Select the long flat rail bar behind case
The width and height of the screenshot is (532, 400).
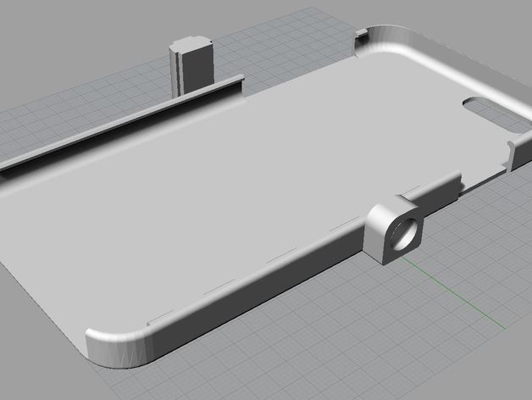(122, 125)
